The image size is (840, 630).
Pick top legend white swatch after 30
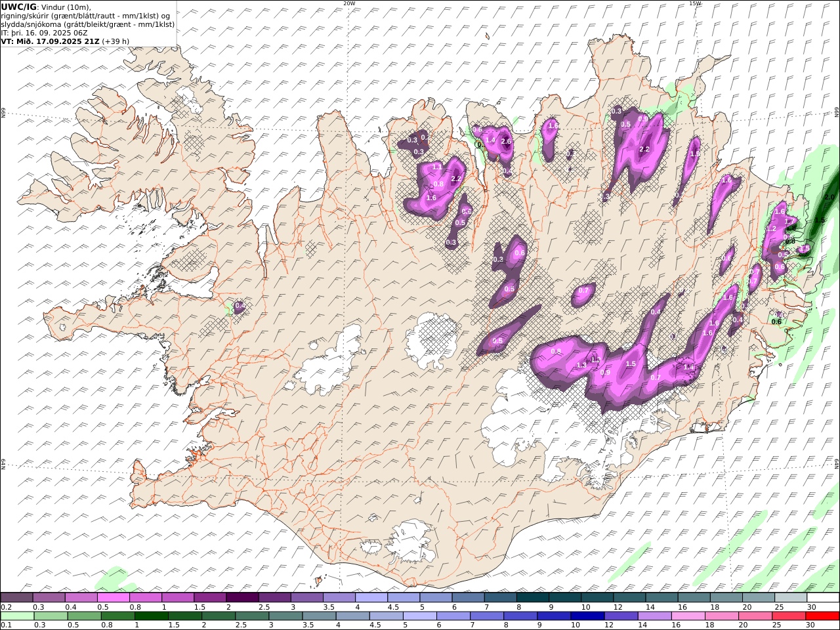(823, 597)
